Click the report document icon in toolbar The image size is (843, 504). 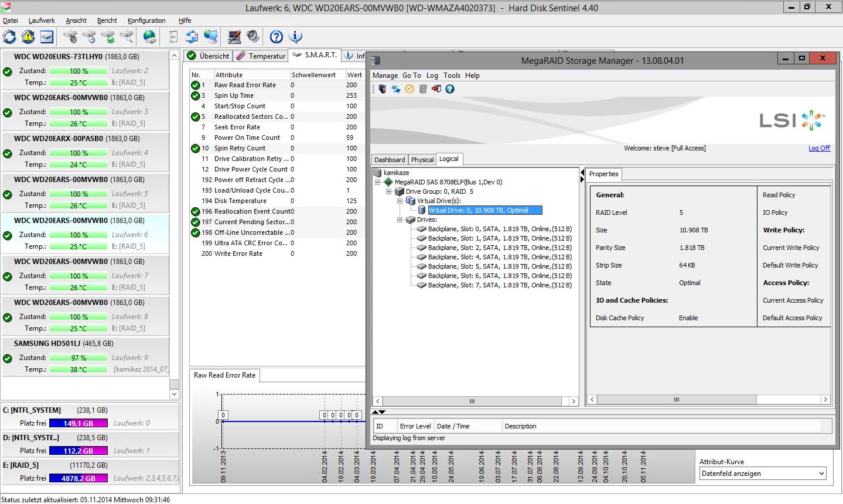[173, 37]
